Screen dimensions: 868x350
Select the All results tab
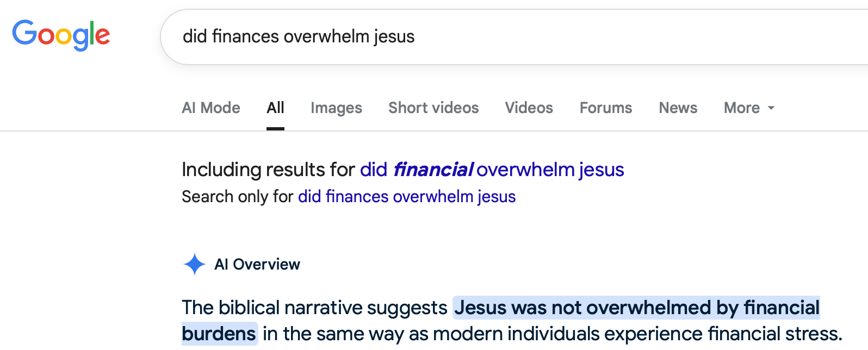pyautogui.click(x=275, y=108)
